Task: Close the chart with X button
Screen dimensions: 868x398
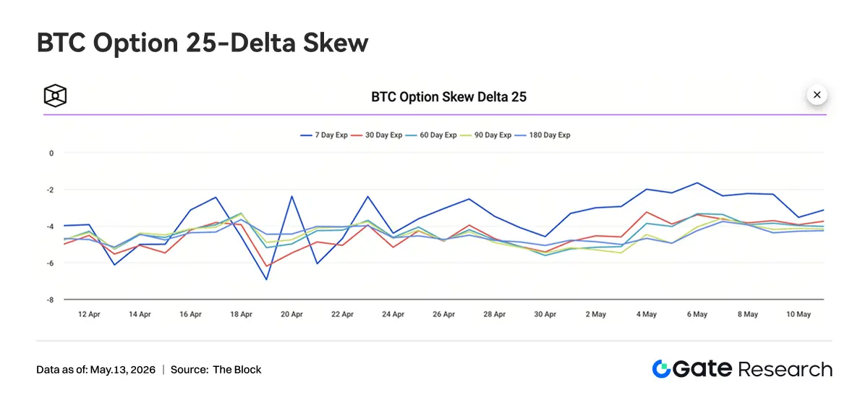Action: pyautogui.click(x=817, y=95)
